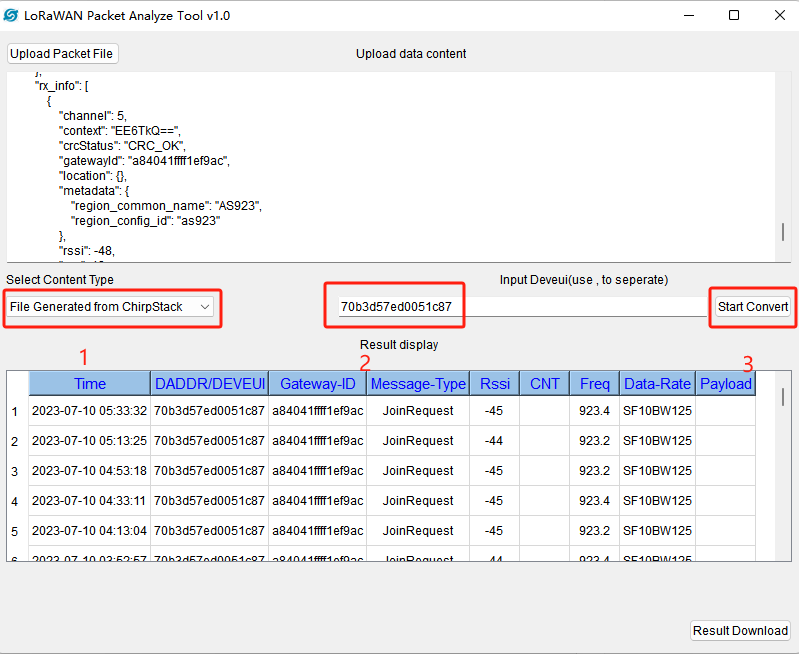Click DEVEUI 70b3d57ed0051c87 in row 4
Viewport: 799px width, 654px height.
click(209, 501)
